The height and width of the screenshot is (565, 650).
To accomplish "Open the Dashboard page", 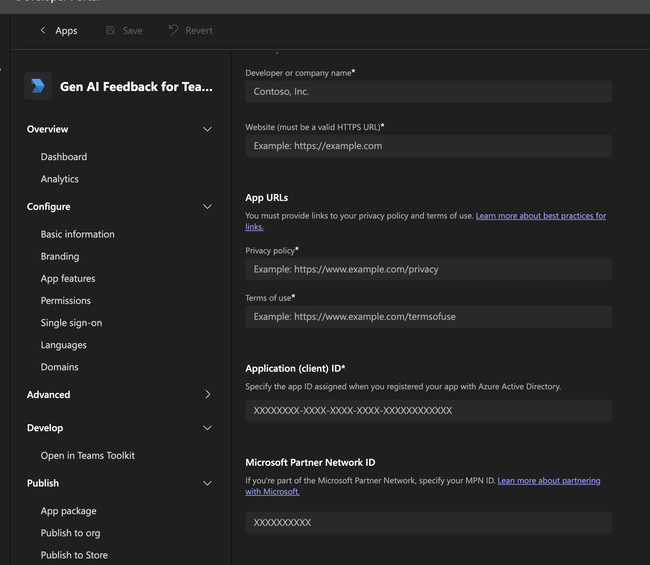I will pyautogui.click(x=64, y=157).
